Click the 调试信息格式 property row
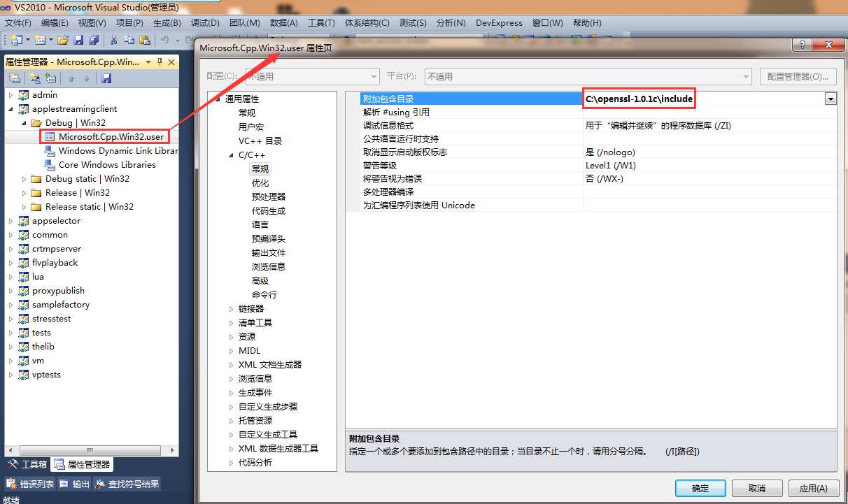Screen dimensions: 848x504 click(x=598, y=126)
